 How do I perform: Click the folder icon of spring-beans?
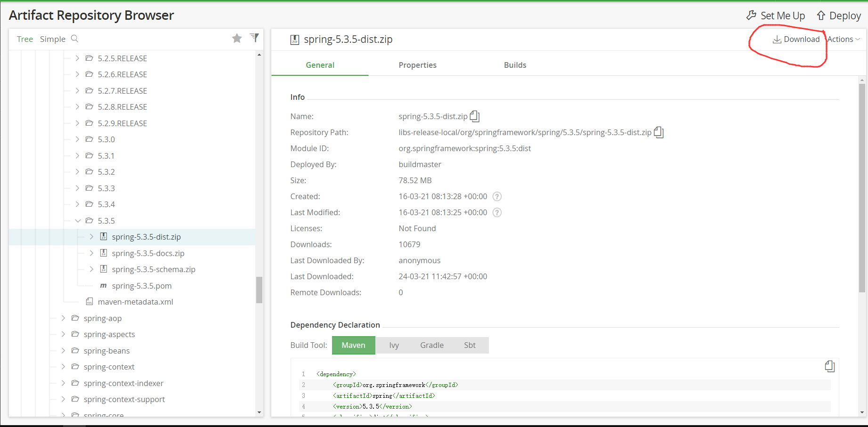pos(75,350)
